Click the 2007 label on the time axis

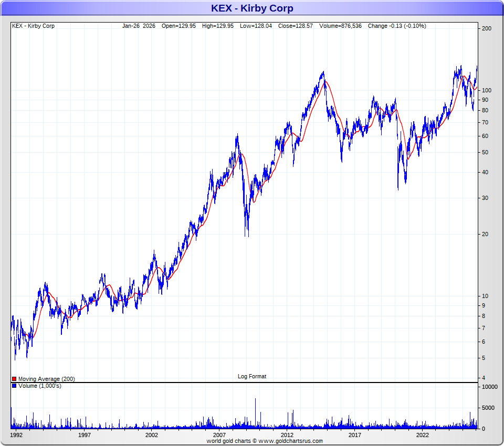click(219, 435)
